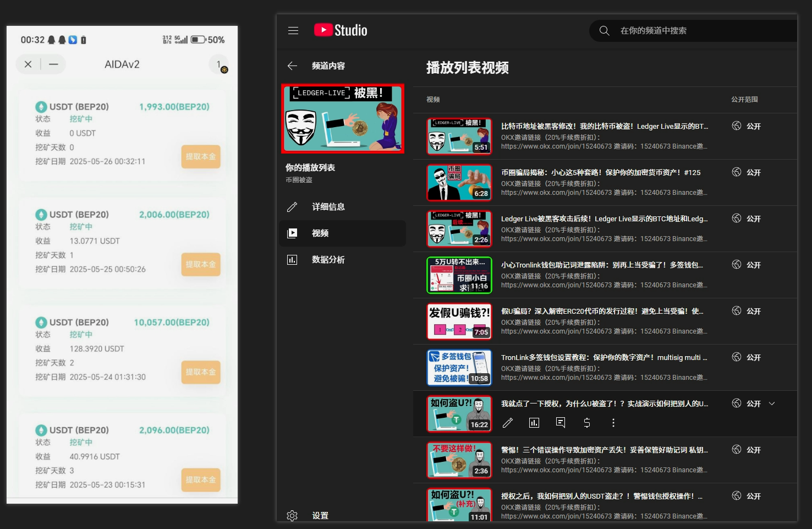Tap the AIDAv2 title text
Viewport: 812px width, 529px height.
(x=122, y=64)
